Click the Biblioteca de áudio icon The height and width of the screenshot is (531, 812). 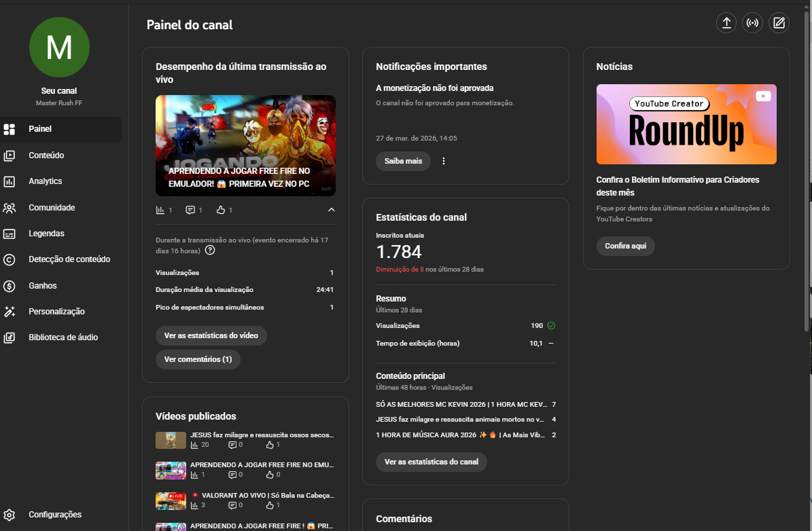pos(10,337)
